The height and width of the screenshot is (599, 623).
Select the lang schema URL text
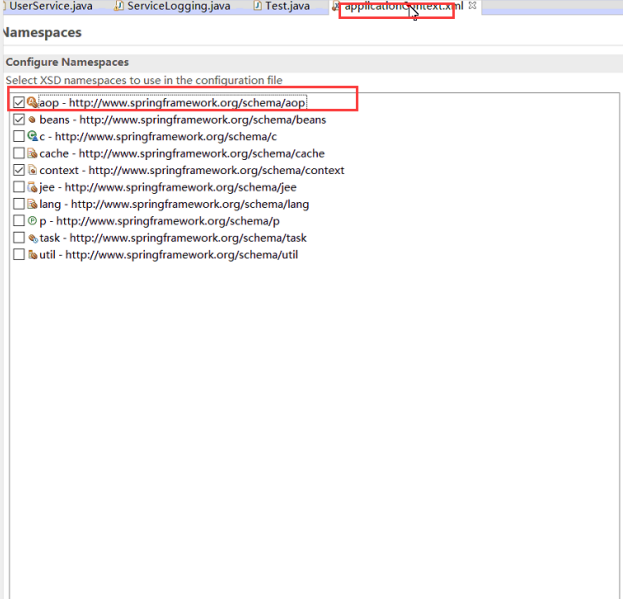tap(190, 204)
